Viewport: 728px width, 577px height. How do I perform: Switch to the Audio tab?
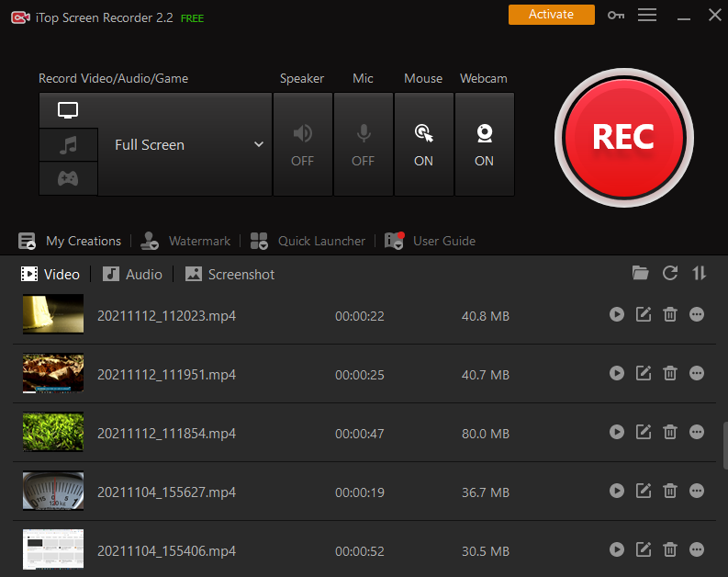click(x=132, y=274)
